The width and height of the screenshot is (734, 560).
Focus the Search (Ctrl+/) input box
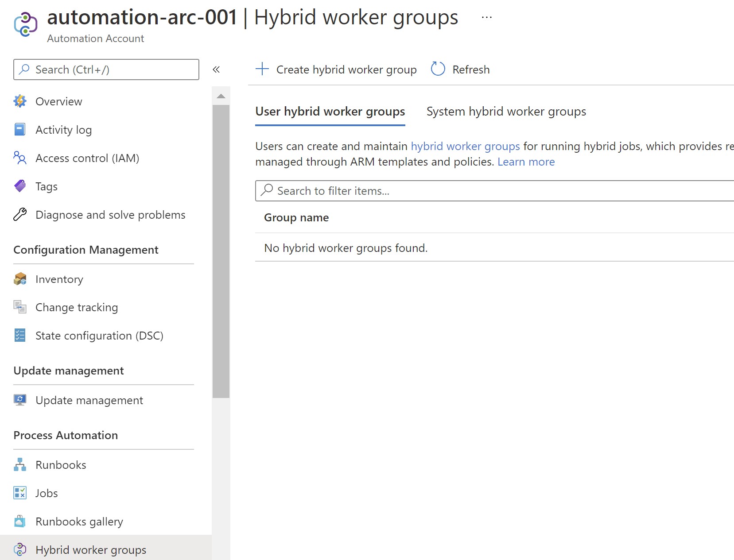click(x=106, y=70)
